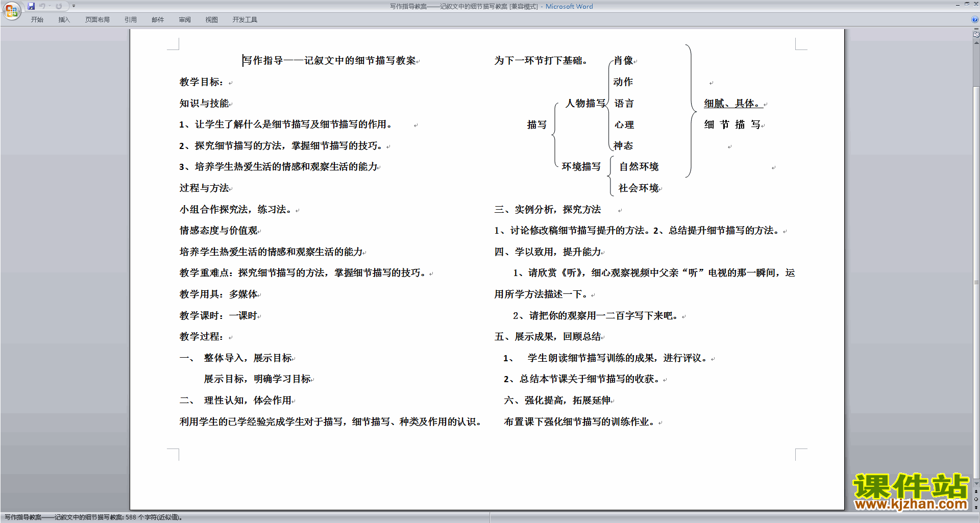
Task: Open the 审阅 ribbon tab
Action: point(185,20)
